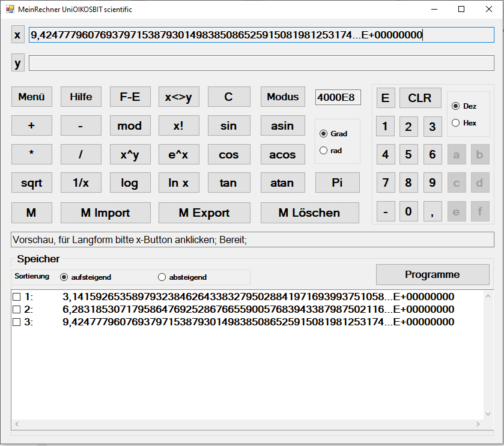This screenshot has width=504, height=446.
Task: Click the square root (sqrt) button
Action: [x=31, y=183]
